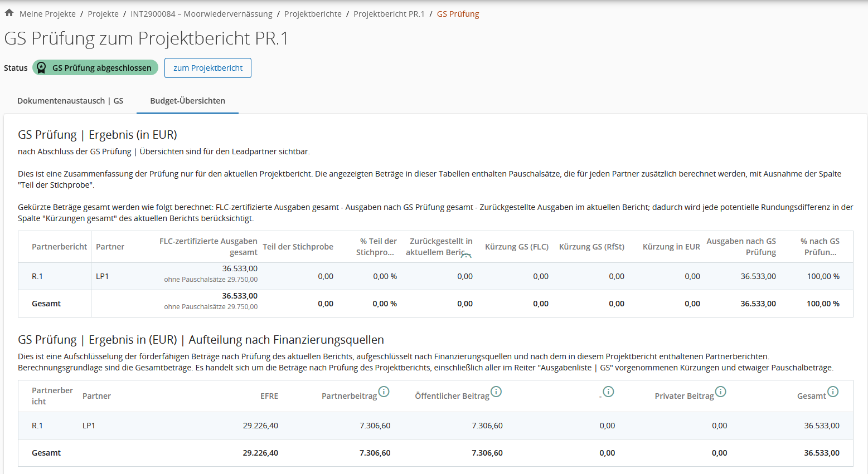Click info icon next to Öffentlicher Beitrag
This screenshot has height=474, width=868.
tap(496, 392)
